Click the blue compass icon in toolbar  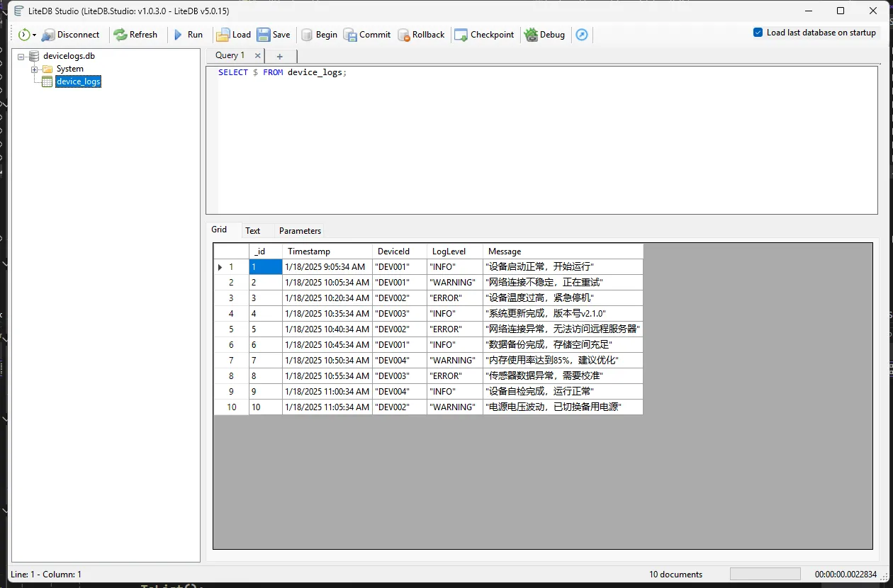tap(582, 35)
